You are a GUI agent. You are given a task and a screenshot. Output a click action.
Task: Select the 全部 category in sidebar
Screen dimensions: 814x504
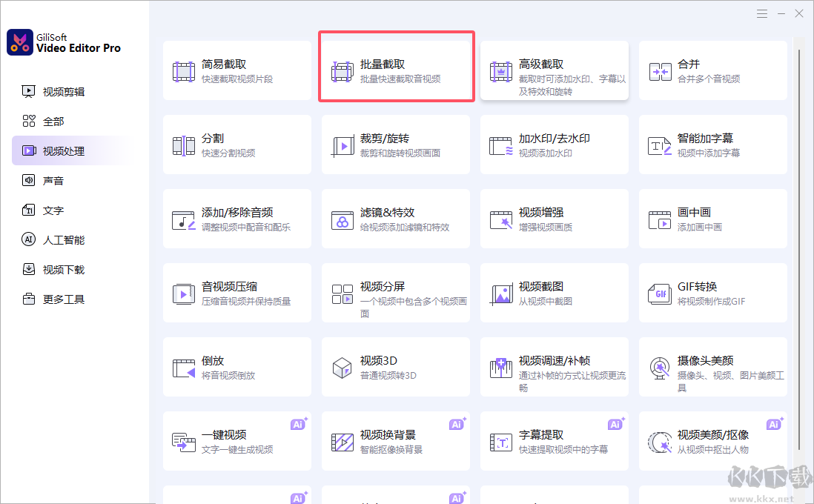pyautogui.click(x=53, y=122)
